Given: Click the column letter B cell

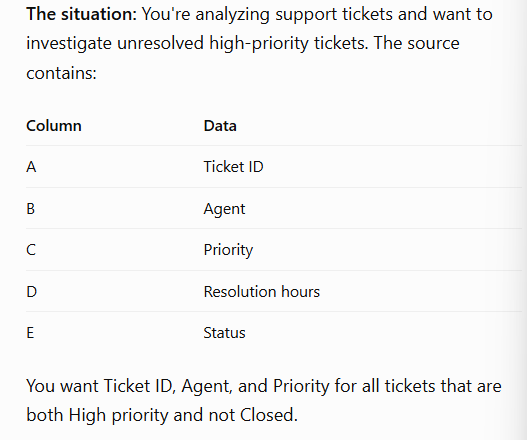Looking at the screenshot, I should tap(31, 208).
